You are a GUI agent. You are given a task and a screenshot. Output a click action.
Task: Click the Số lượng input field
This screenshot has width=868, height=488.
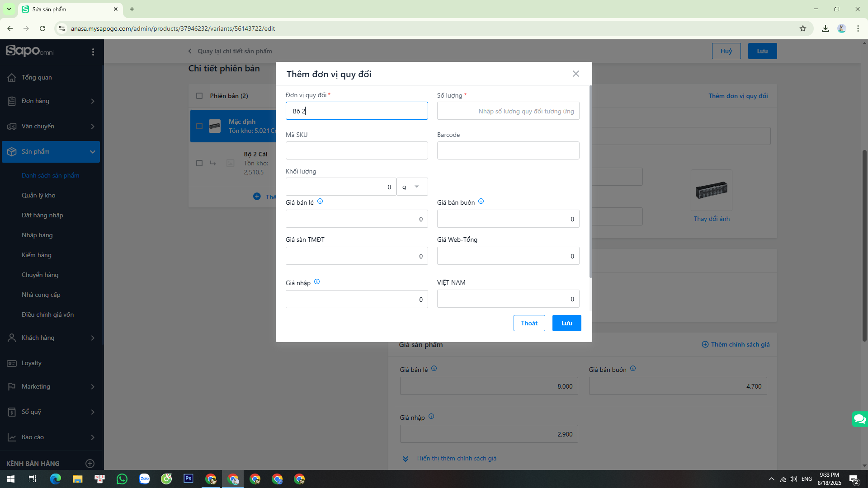pyautogui.click(x=508, y=111)
